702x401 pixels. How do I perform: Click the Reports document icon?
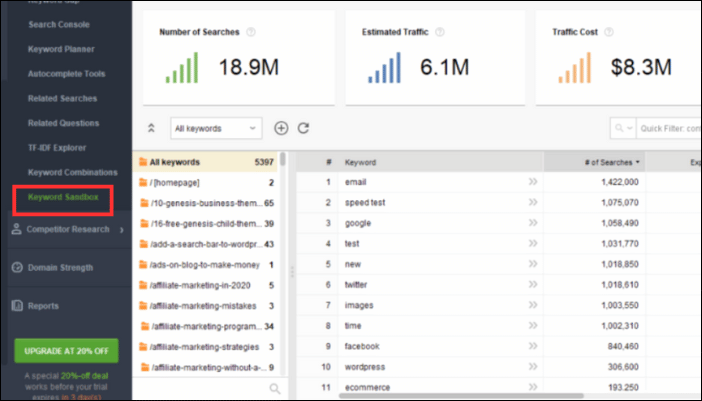coord(17,306)
